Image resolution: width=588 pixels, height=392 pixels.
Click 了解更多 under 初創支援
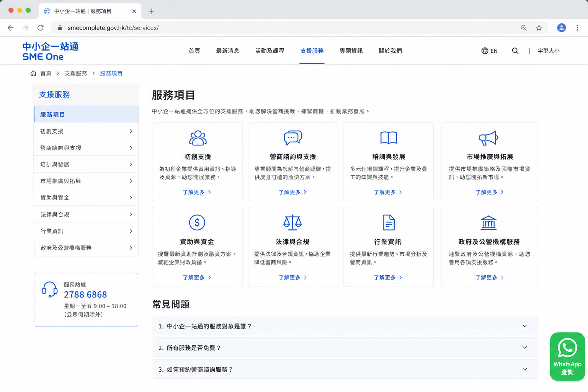[x=197, y=192]
